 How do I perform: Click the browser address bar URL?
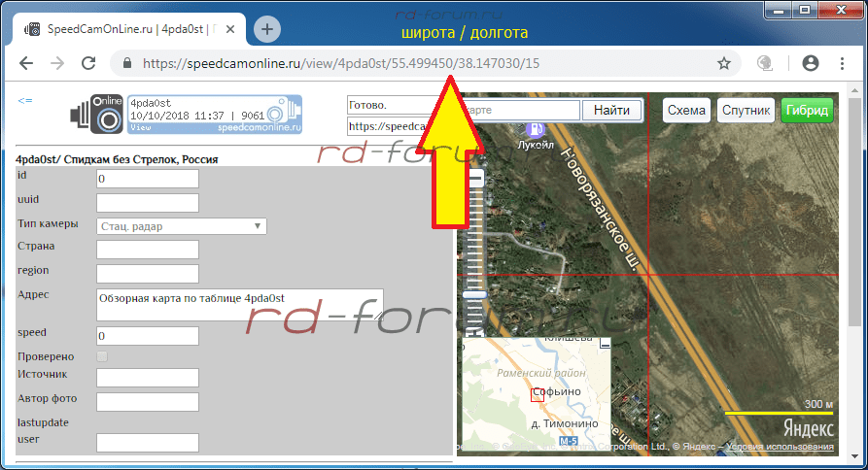tap(341, 63)
